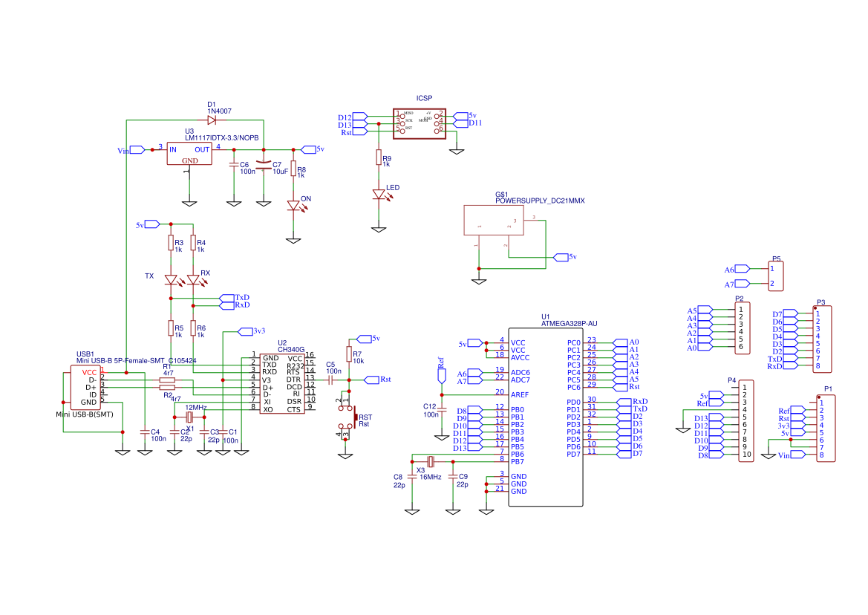
Task: Click the 'ATMEGA328P-AU' part name text
Action: (569, 323)
